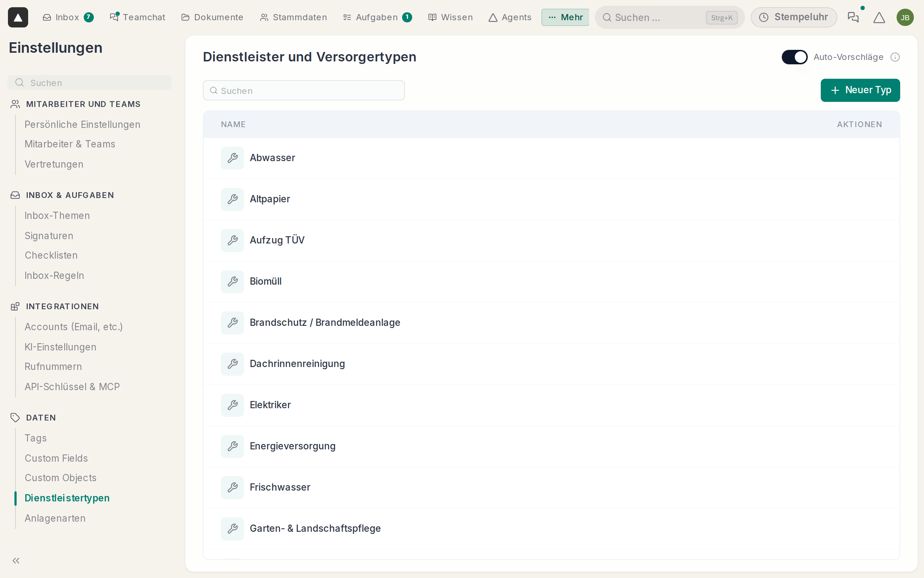
Task: Click the wrench icon next to Aufzug TÜV
Action: [232, 240]
